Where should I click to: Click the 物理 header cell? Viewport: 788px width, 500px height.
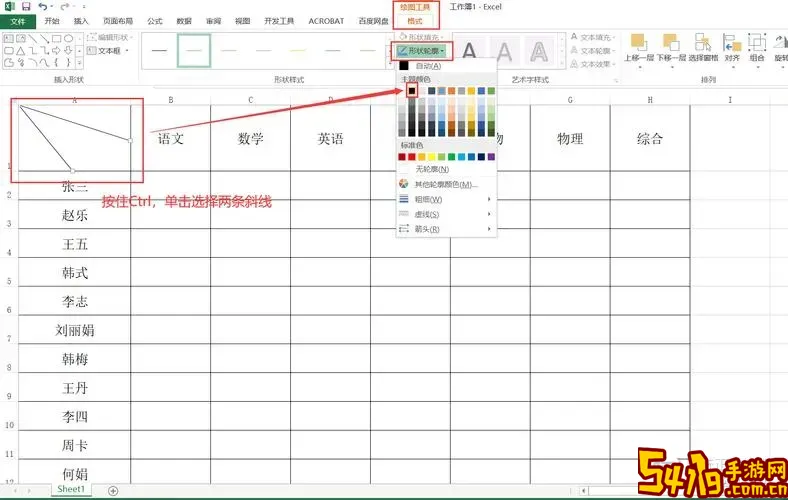(x=570, y=139)
